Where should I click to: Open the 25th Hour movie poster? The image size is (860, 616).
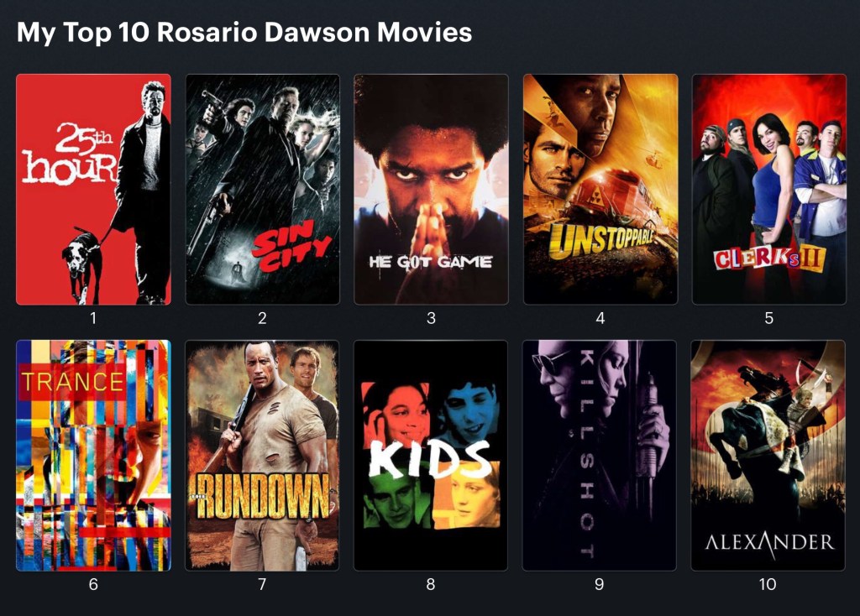point(93,189)
